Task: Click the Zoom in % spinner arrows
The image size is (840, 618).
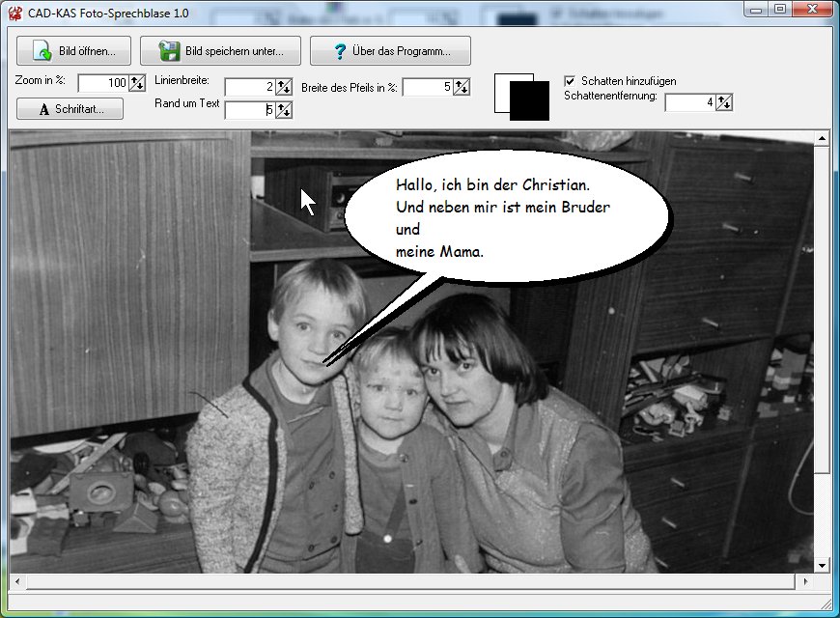Action: click(x=137, y=83)
